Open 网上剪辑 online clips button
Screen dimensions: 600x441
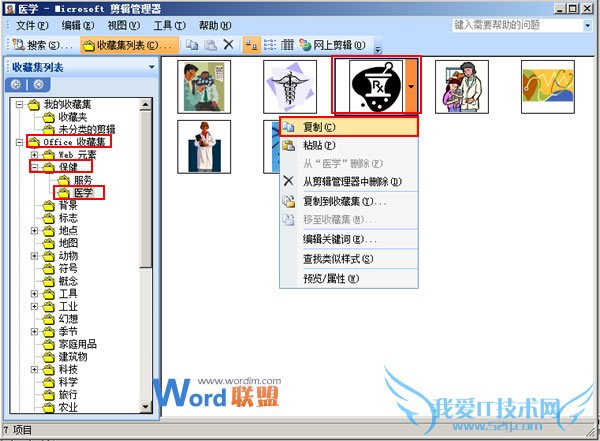[332, 45]
